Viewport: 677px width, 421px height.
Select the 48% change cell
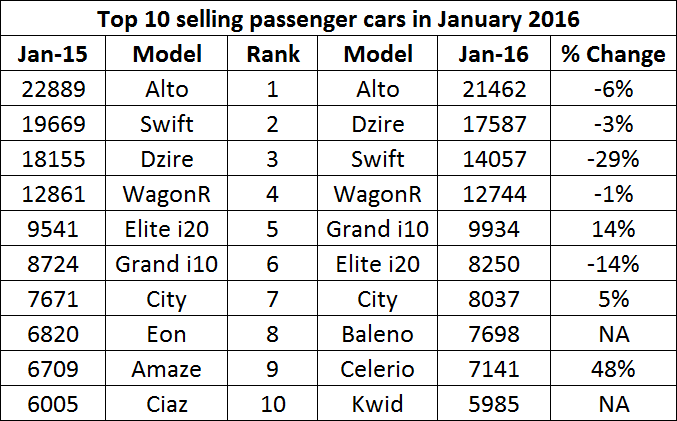[612, 369]
